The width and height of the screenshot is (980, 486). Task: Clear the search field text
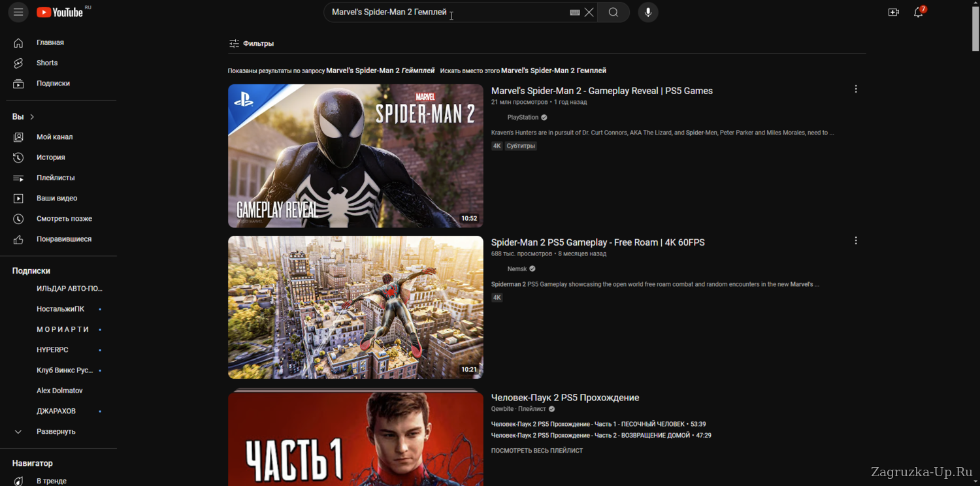[x=589, y=12]
